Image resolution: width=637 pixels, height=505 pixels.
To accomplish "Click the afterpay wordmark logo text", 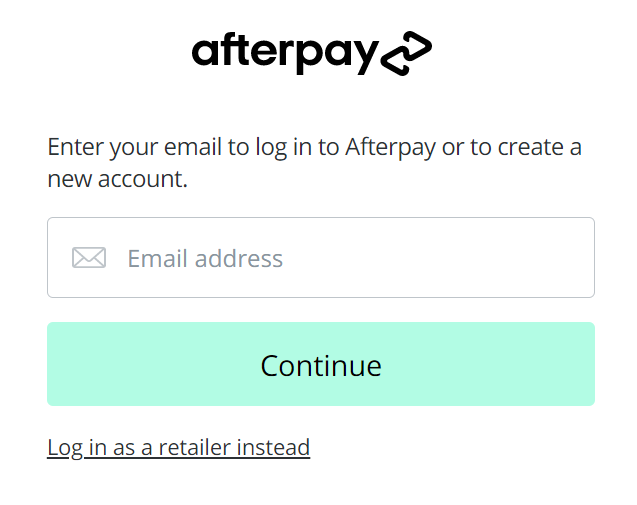I will coord(285,53).
